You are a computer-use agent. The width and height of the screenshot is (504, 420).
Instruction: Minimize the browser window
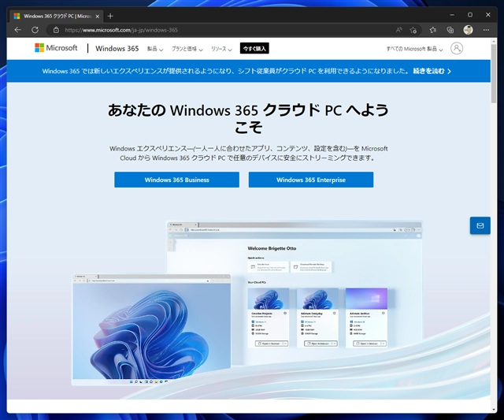click(x=452, y=15)
